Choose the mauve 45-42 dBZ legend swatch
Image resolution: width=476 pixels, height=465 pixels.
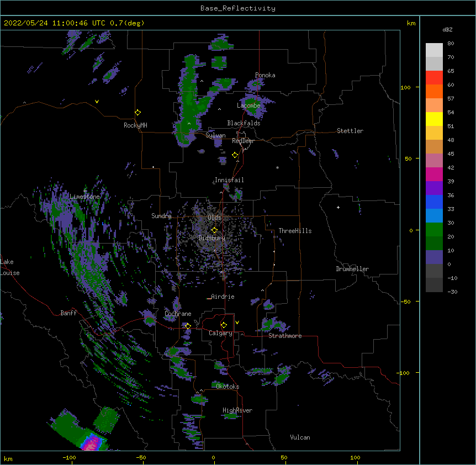point(434,161)
